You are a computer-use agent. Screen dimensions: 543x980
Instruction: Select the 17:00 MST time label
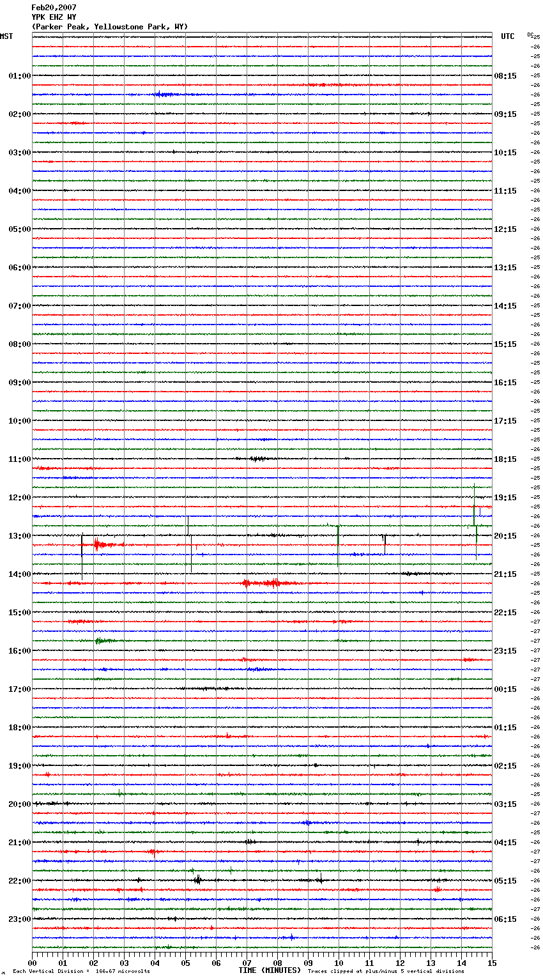coord(20,689)
